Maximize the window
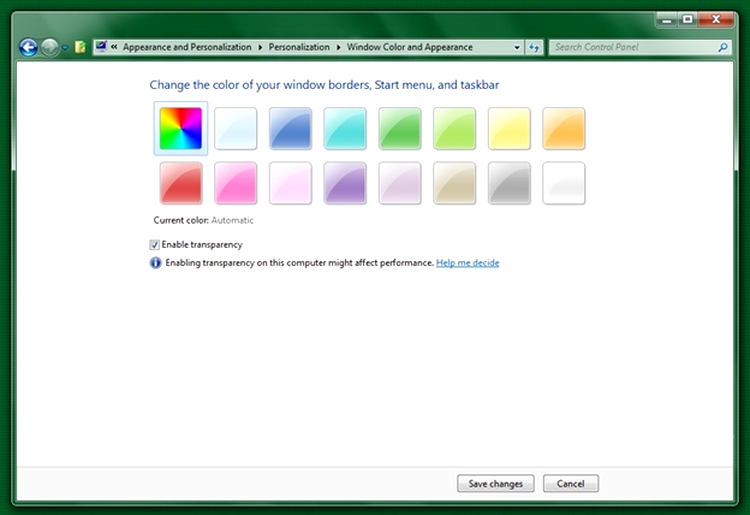 pyautogui.click(x=688, y=20)
